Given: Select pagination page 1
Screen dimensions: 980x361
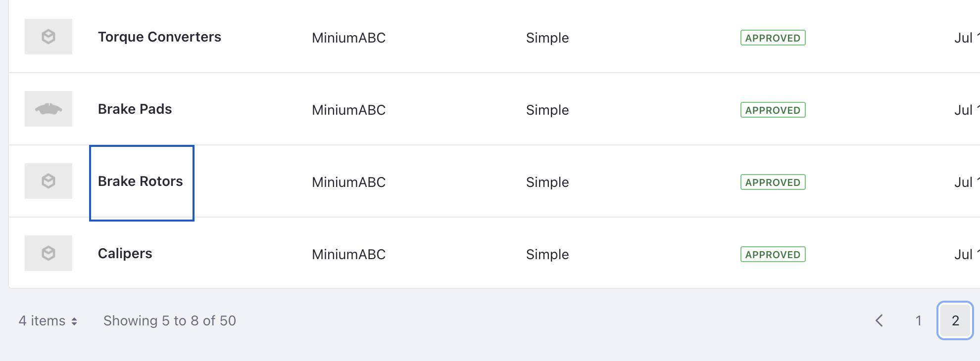Looking at the screenshot, I should tap(918, 320).
